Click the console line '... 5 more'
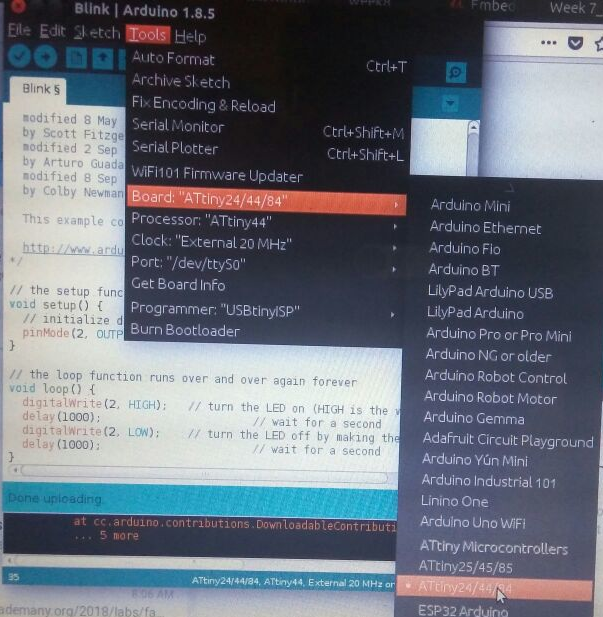This screenshot has height=617, width=603. pyautogui.click(x=106, y=536)
